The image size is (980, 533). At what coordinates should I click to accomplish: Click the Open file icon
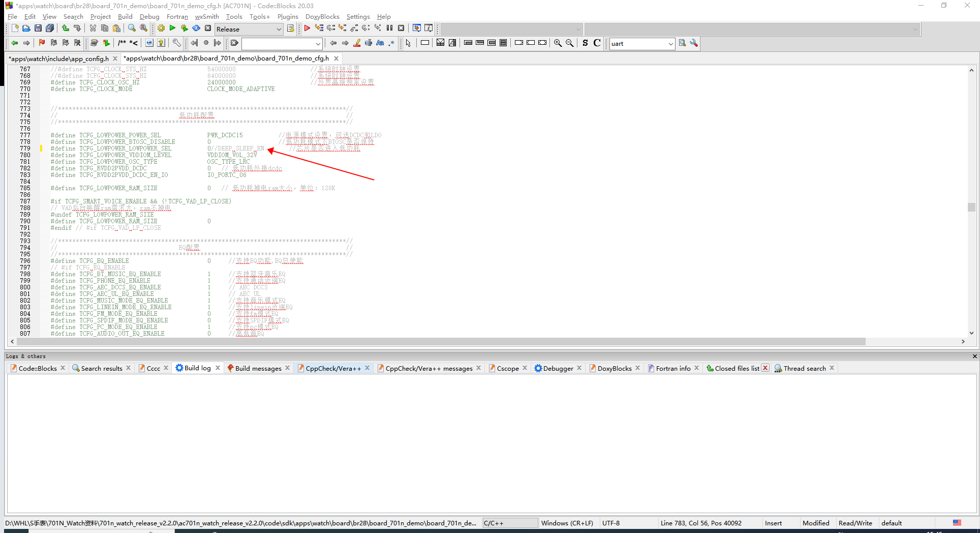coord(26,28)
